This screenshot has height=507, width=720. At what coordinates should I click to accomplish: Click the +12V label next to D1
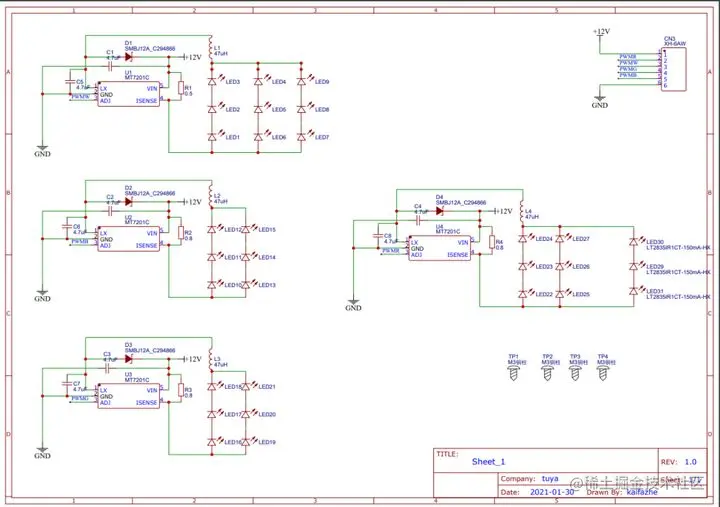click(192, 57)
